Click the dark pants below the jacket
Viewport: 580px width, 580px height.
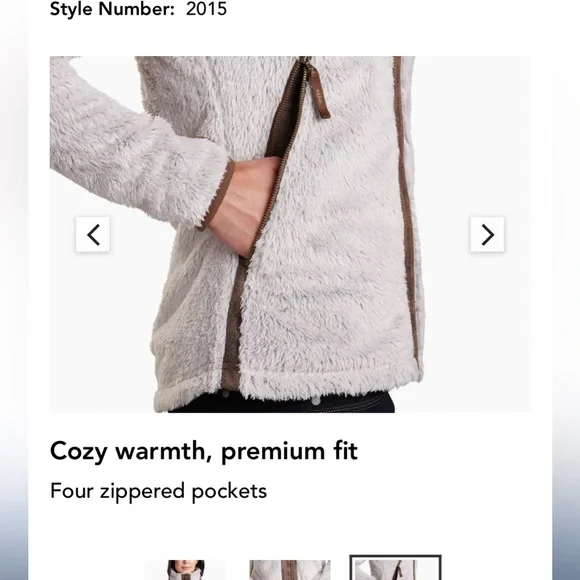(283, 403)
